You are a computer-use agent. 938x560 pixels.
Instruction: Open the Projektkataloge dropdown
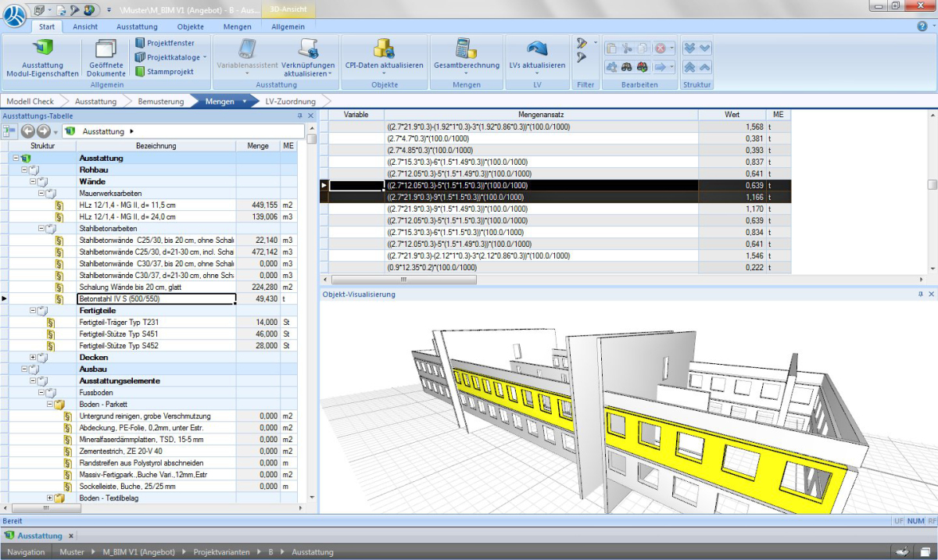[205, 57]
